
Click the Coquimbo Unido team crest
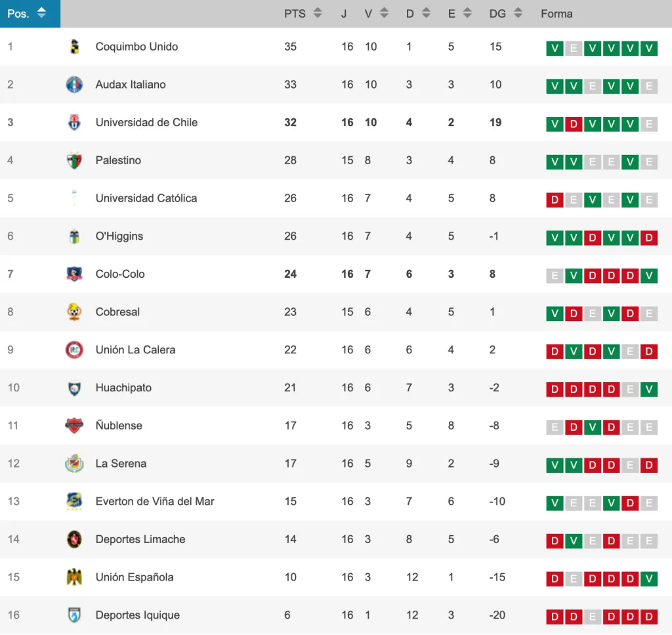74,47
